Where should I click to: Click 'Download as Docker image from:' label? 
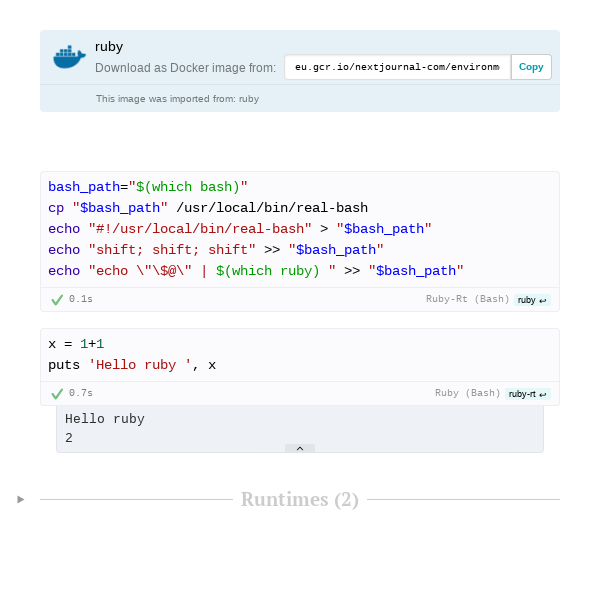click(x=186, y=68)
